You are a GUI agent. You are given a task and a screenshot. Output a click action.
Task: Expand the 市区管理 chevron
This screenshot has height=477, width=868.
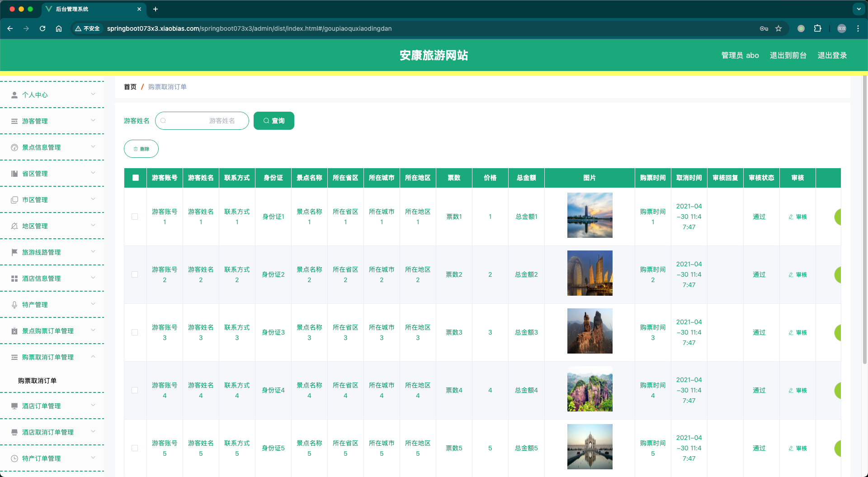point(93,199)
